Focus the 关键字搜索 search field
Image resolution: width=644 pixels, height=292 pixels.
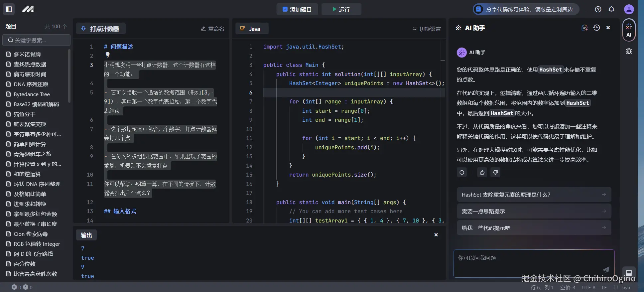point(37,40)
